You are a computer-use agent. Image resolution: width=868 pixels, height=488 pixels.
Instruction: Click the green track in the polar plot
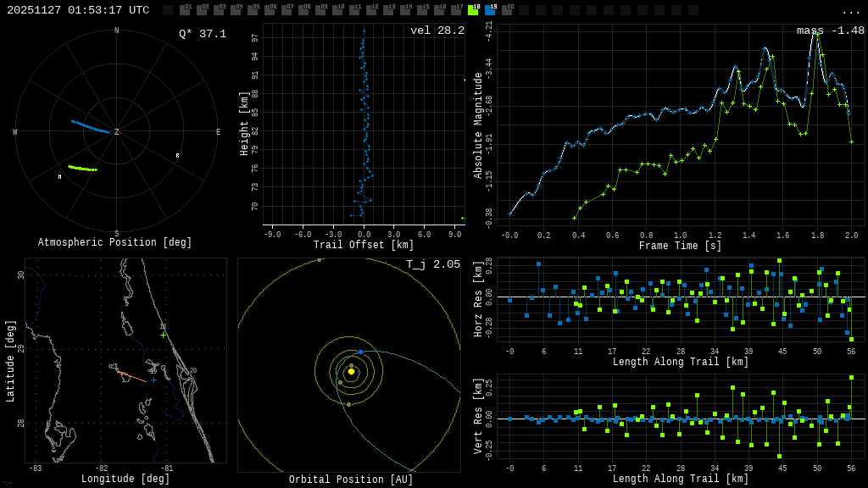point(82,169)
